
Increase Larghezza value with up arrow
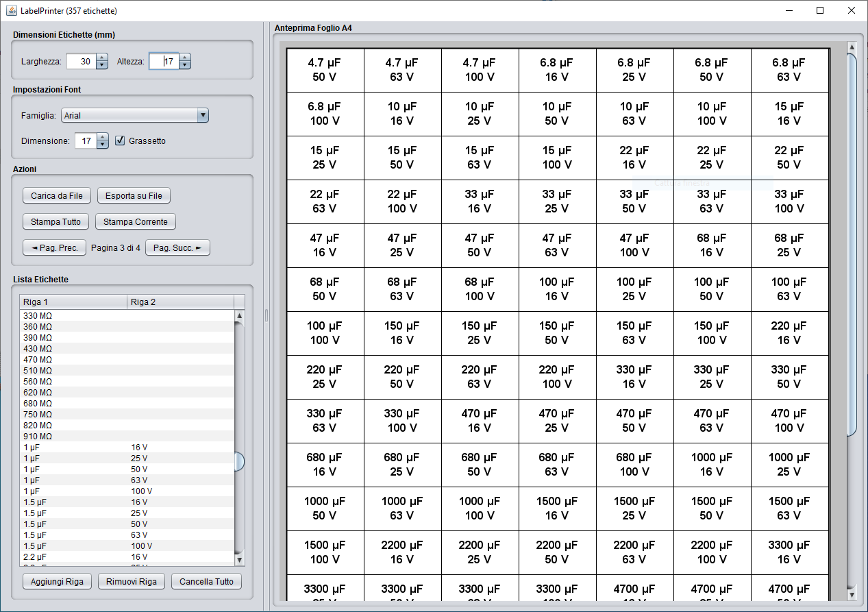click(x=102, y=58)
